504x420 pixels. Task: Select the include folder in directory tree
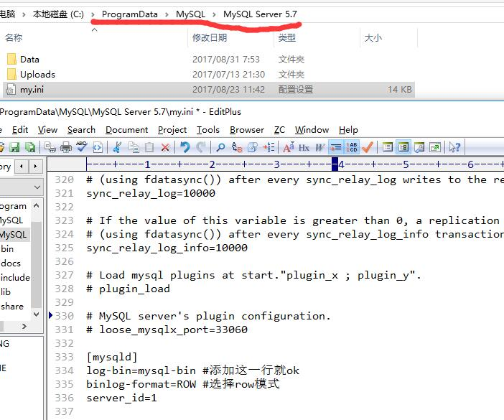(15, 278)
